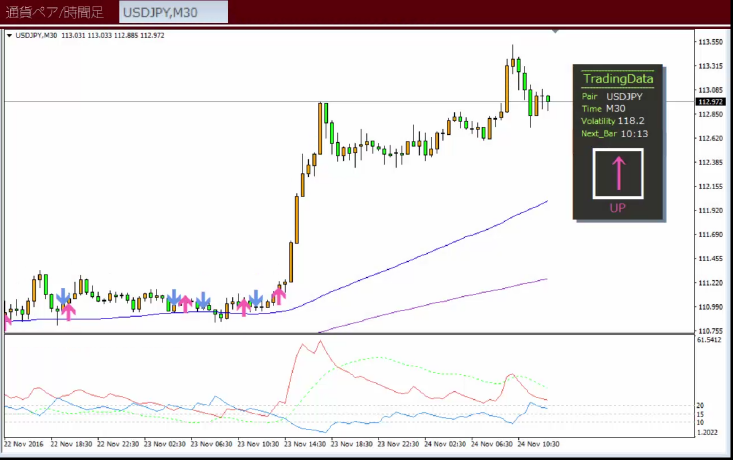Click the chart shift triangle on top edge

click(556, 34)
